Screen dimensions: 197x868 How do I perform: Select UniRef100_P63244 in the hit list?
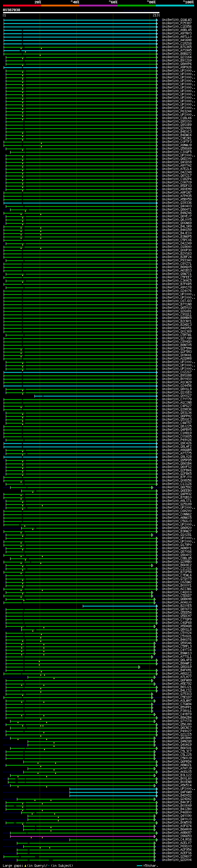[176, 111]
